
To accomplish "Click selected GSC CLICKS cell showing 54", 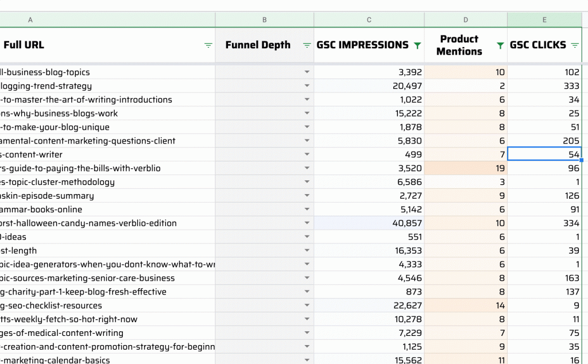I will [544, 154].
